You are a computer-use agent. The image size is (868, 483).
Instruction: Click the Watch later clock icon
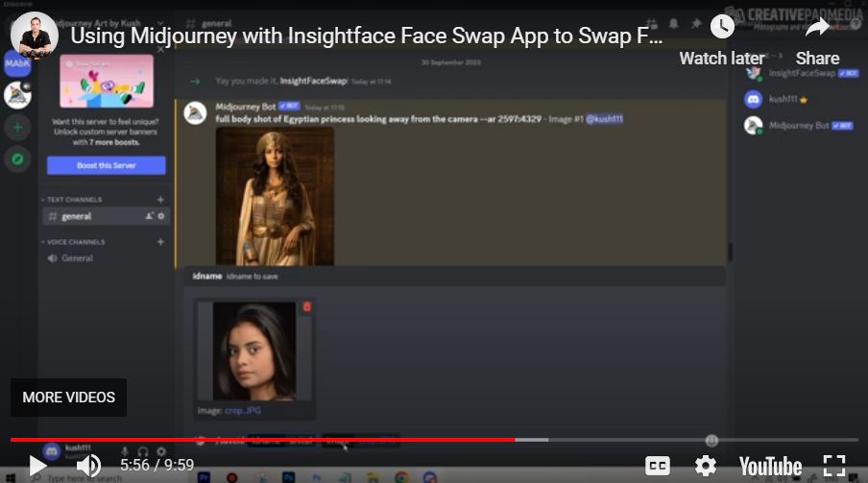722,27
